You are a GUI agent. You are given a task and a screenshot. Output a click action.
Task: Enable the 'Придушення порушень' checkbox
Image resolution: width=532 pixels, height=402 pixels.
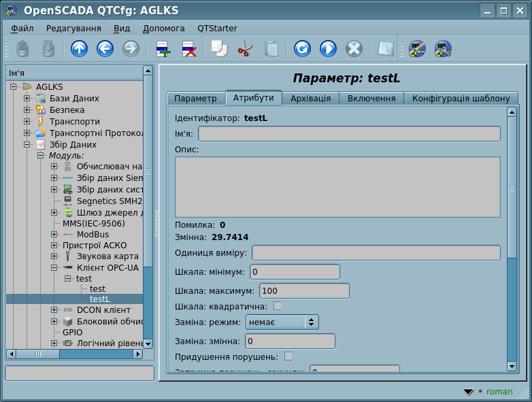[288, 356]
